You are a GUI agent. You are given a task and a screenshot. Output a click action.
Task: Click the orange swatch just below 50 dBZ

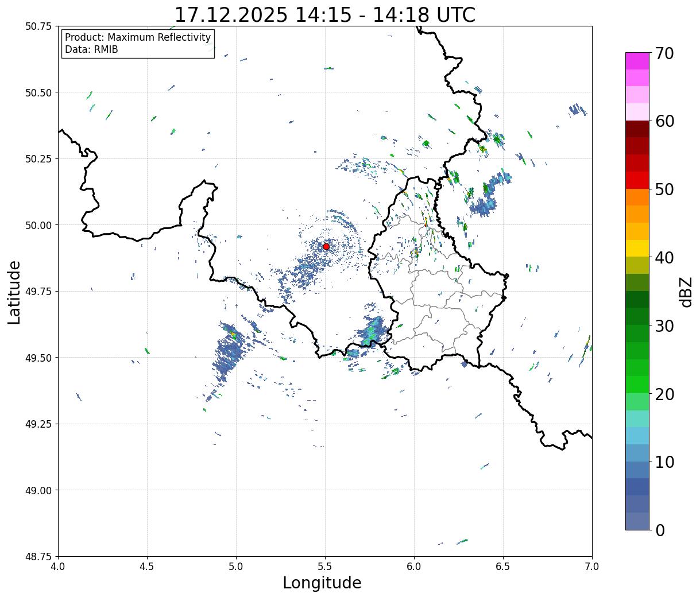click(x=637, y=197)
